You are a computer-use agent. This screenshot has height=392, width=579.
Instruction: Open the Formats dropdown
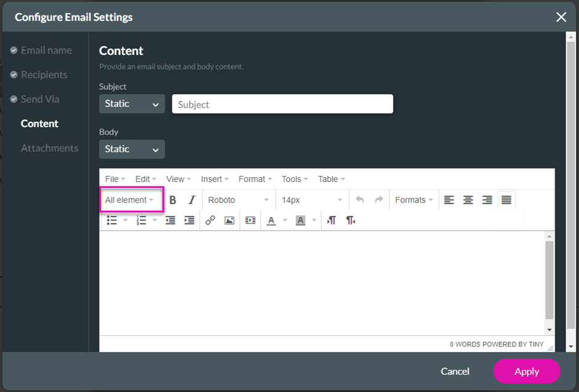[x=413, y=199]
